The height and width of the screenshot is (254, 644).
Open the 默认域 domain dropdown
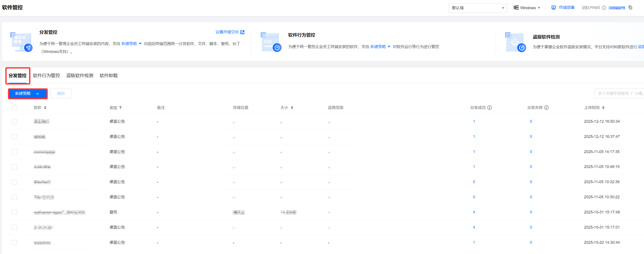click(478, 8)
